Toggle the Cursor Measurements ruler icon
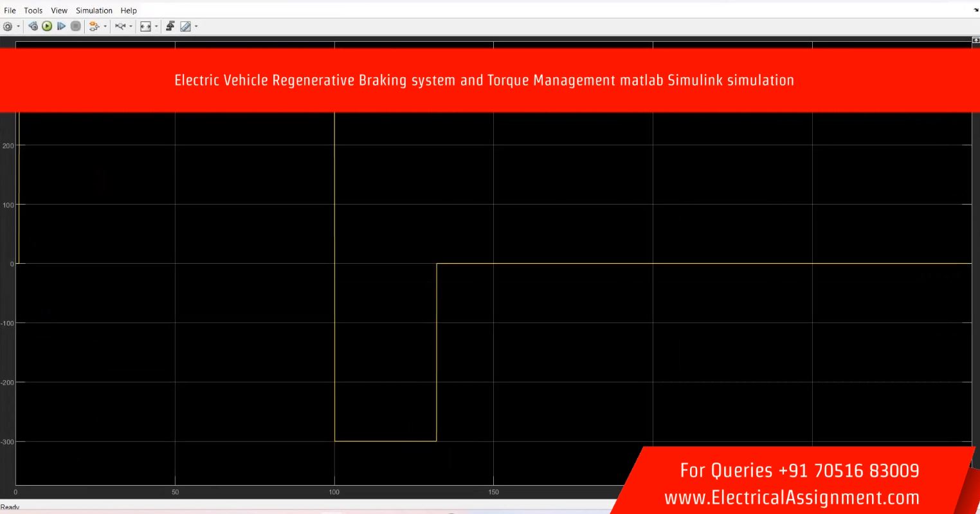980x514 pixels. coord(185,26)
